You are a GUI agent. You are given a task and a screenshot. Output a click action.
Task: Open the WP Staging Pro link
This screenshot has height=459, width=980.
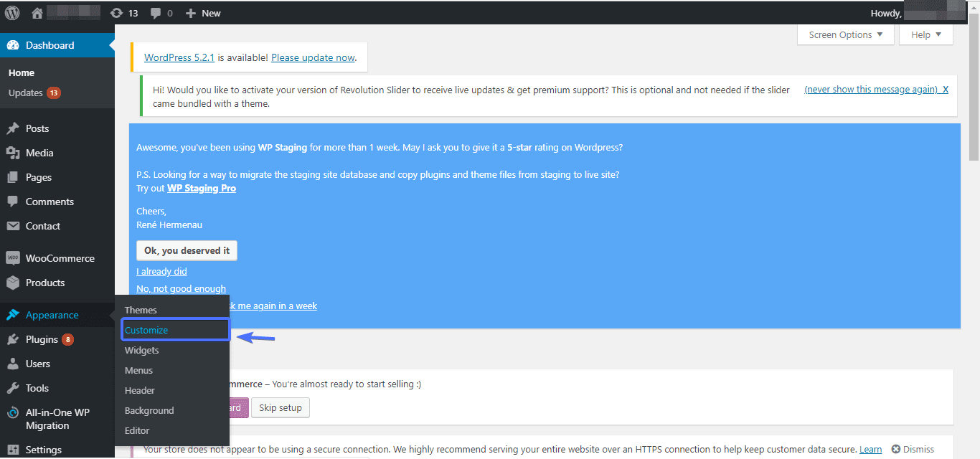(x=202, y=188)
